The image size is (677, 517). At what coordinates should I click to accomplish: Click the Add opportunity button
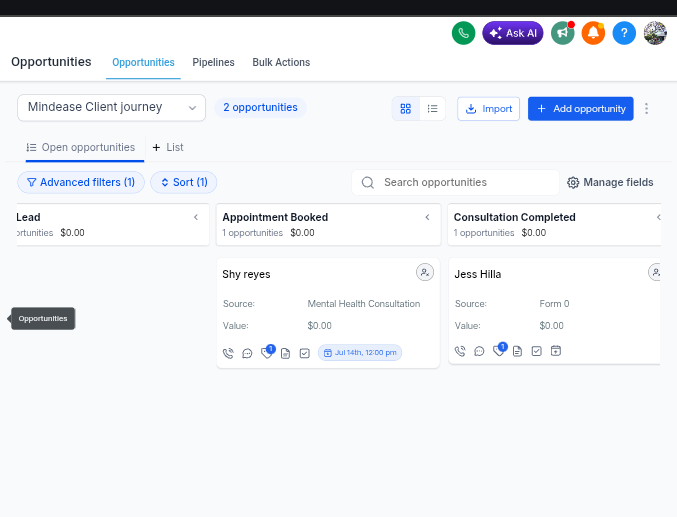coord(580,109)
